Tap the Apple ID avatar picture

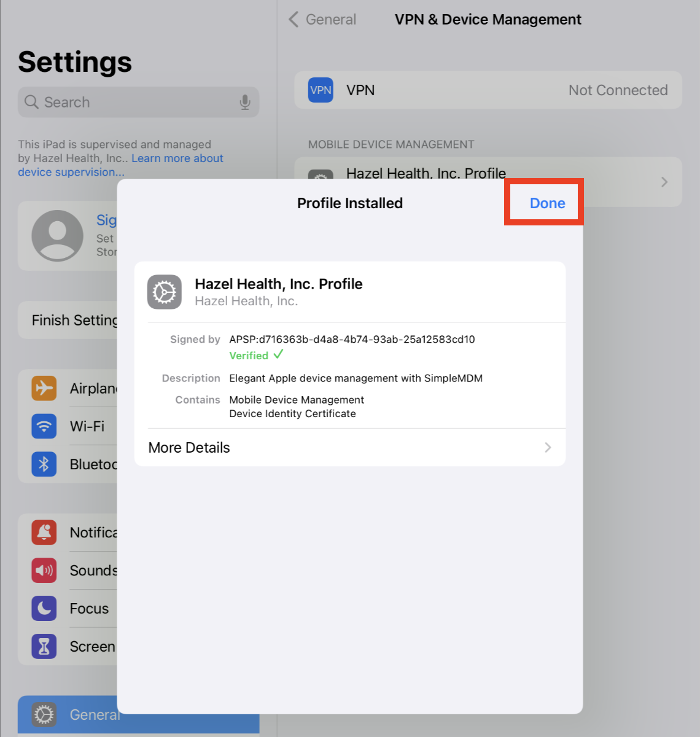click(58, 236)
